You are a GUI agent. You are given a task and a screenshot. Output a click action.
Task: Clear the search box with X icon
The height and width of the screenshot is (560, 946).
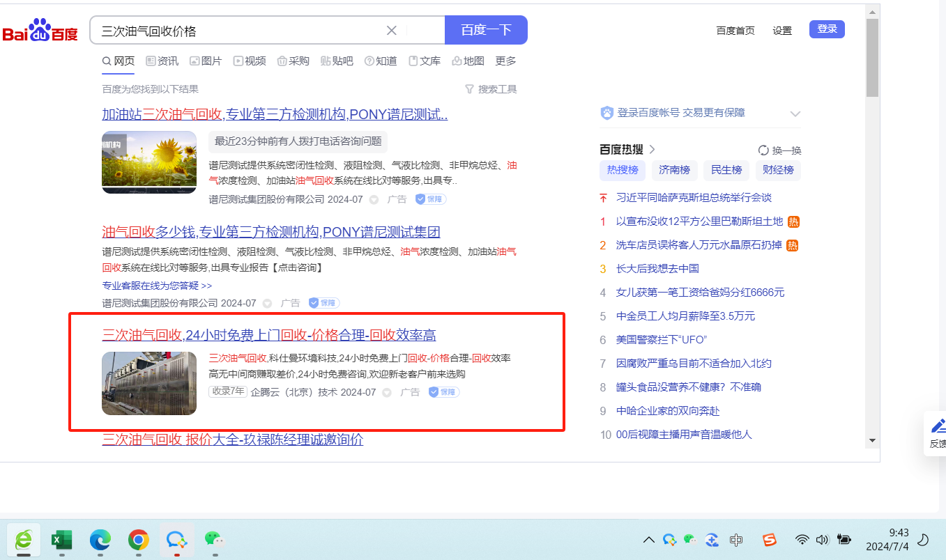392,31
